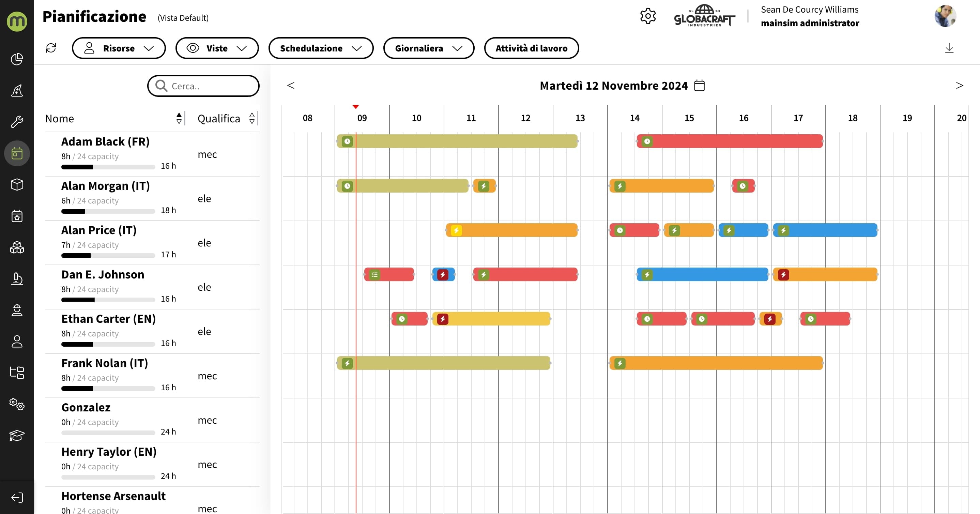Click the Globacraft Industries logo
The height and width of the screenshot is (514, 980).
pos(704,16)
